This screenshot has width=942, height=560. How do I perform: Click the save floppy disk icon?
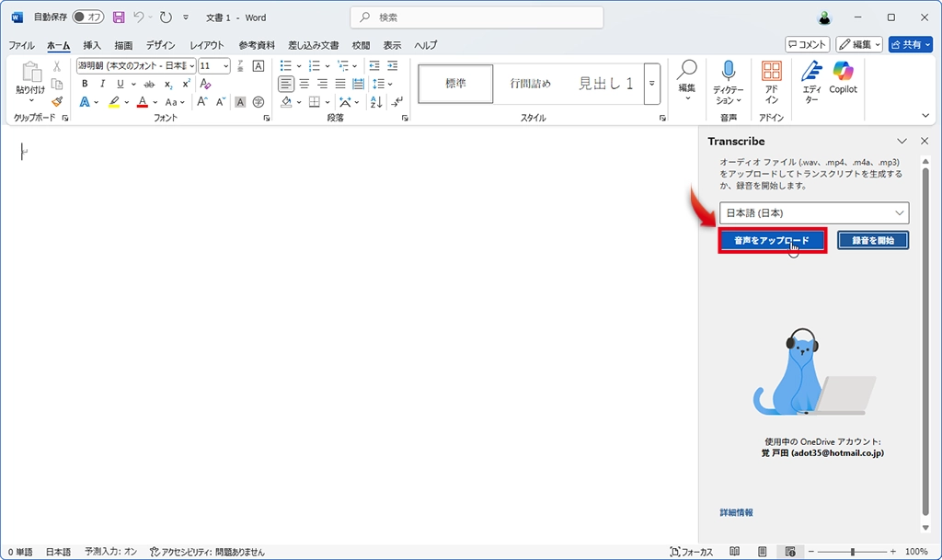(x=119, y=17)
